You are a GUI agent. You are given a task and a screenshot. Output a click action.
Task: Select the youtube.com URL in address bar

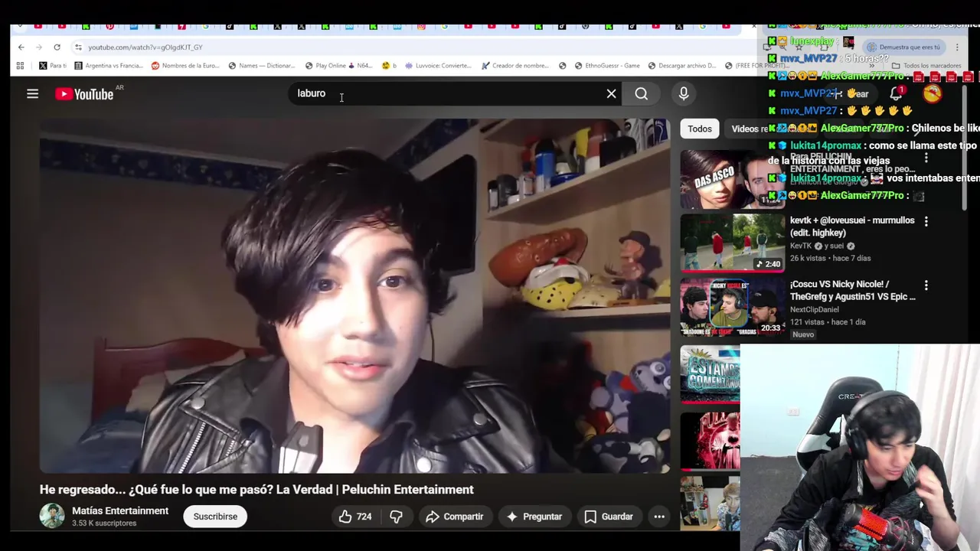[x=145, y=47]
